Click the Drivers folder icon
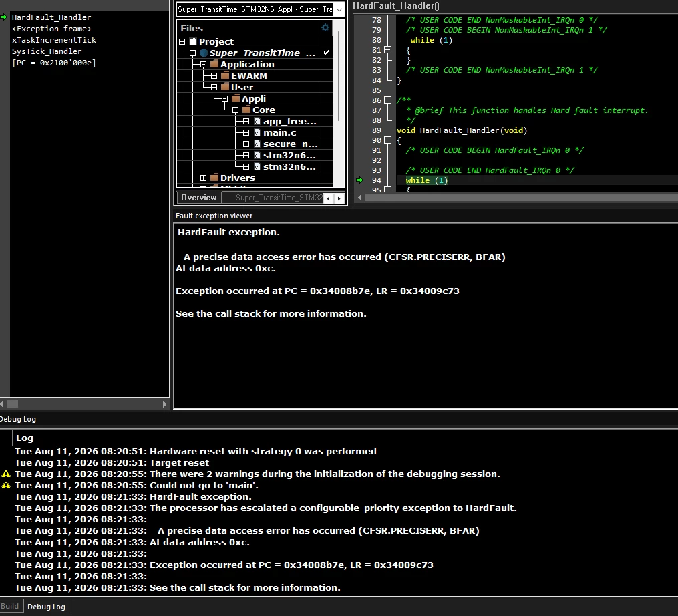This screenshot has width=678, height=616. tap(214, 178)
